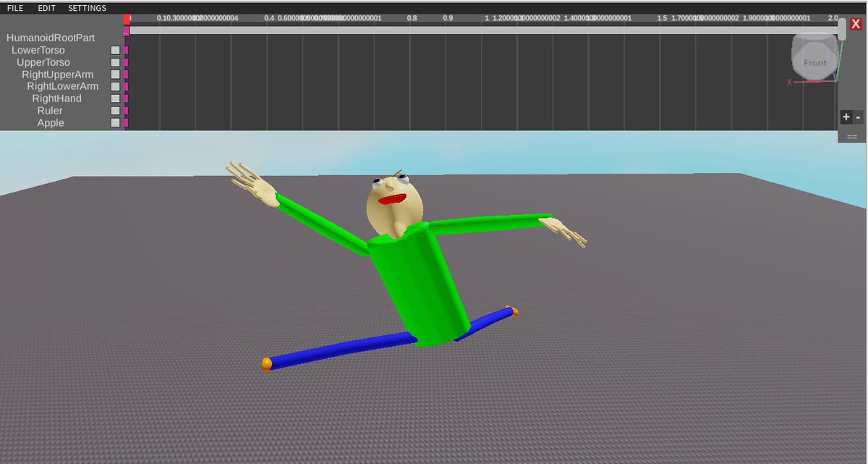Click the horizontal timeline scroll bar
This screenshot has width=868, height=464.
click(484, 30)
